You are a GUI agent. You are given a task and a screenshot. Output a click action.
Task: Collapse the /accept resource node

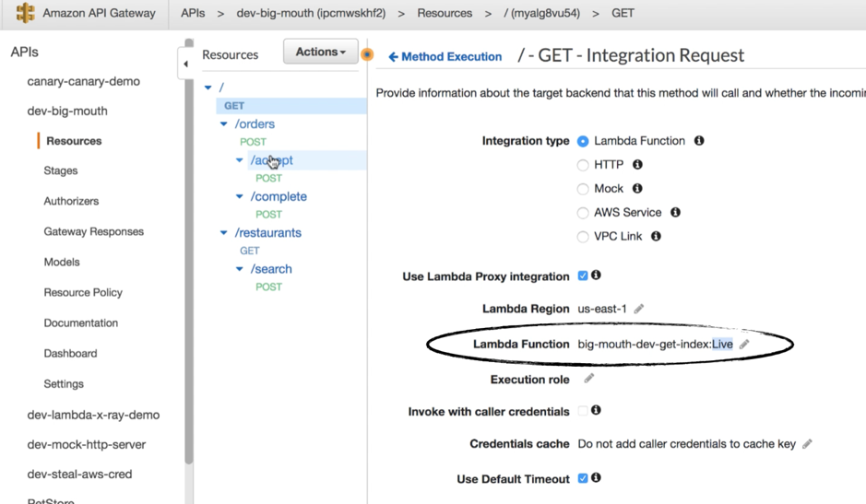click(239, 160)
